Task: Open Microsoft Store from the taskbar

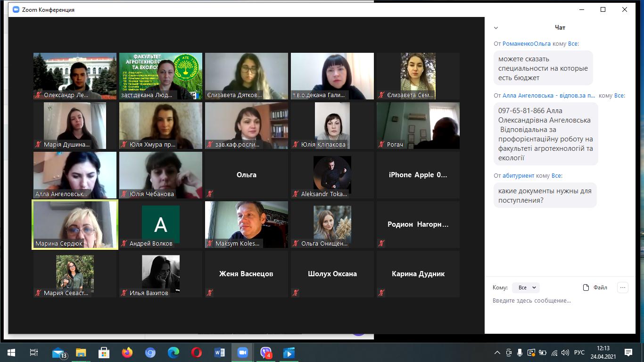Action: 104,353
